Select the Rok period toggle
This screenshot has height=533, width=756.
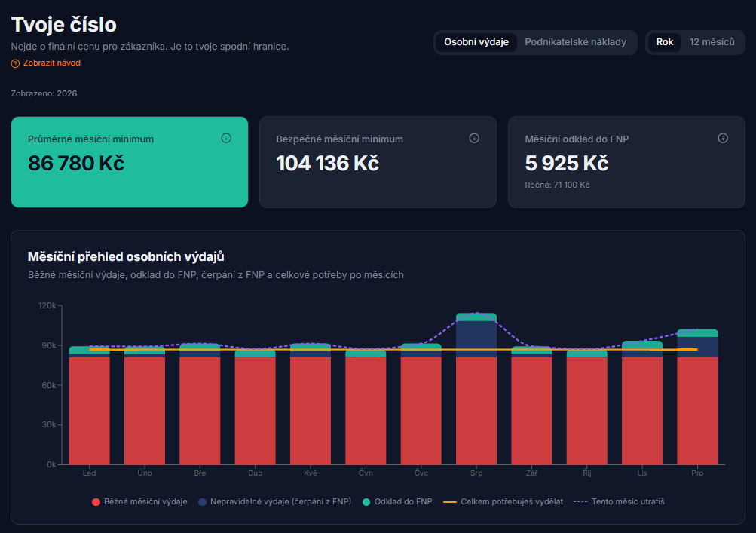coord(664,42)
